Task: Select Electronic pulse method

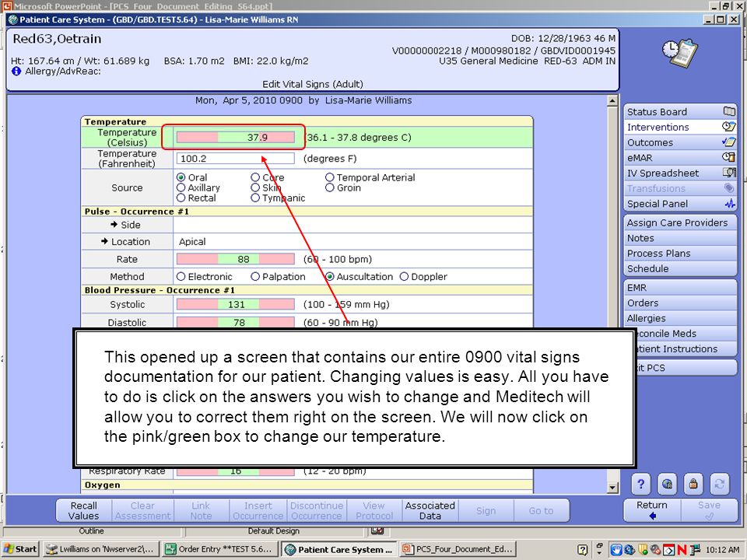Action: tap(181, 276)
